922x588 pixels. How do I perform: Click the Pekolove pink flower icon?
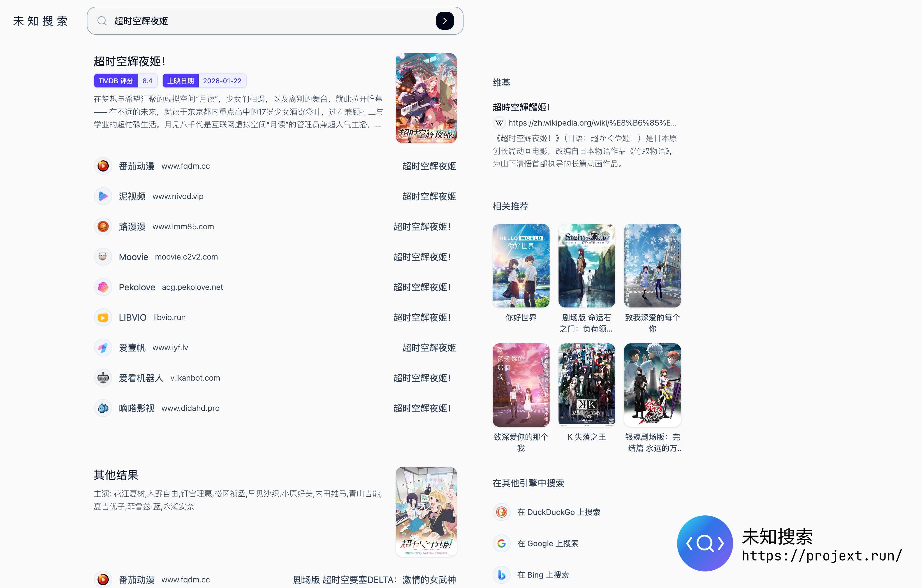click(103, 287)
